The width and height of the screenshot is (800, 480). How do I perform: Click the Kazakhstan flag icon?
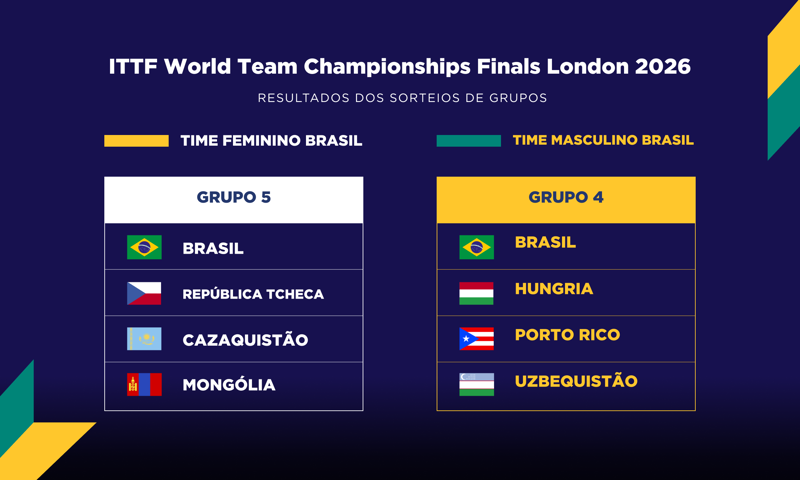pyautogui.click(x=144, y=339)
